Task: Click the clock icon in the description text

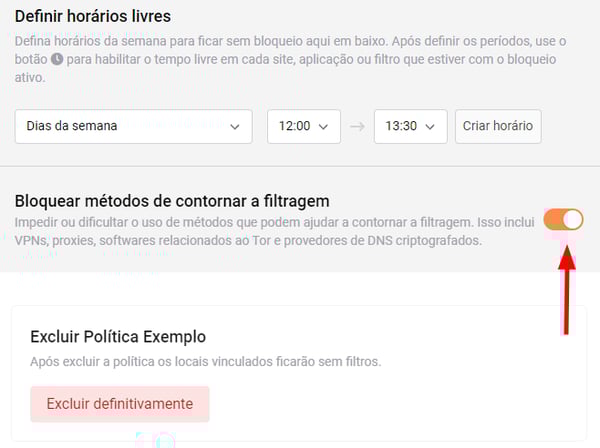Action: click(x=57, y=59)
